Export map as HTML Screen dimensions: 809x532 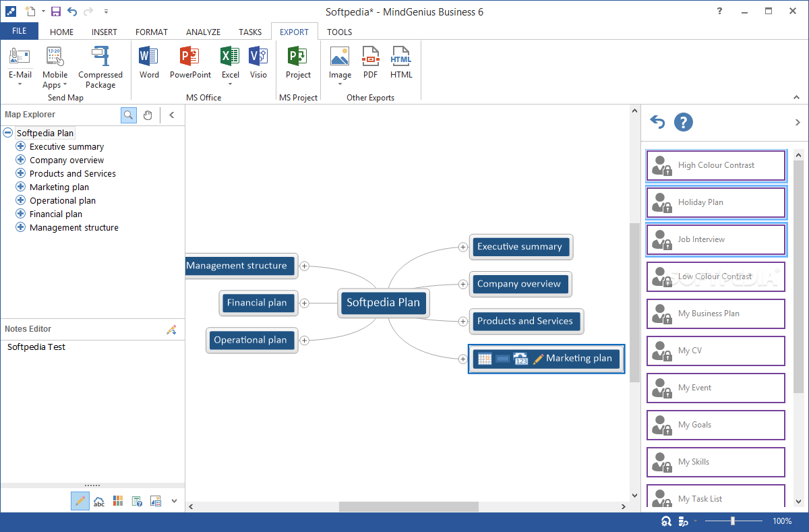(x=401, y=63)
